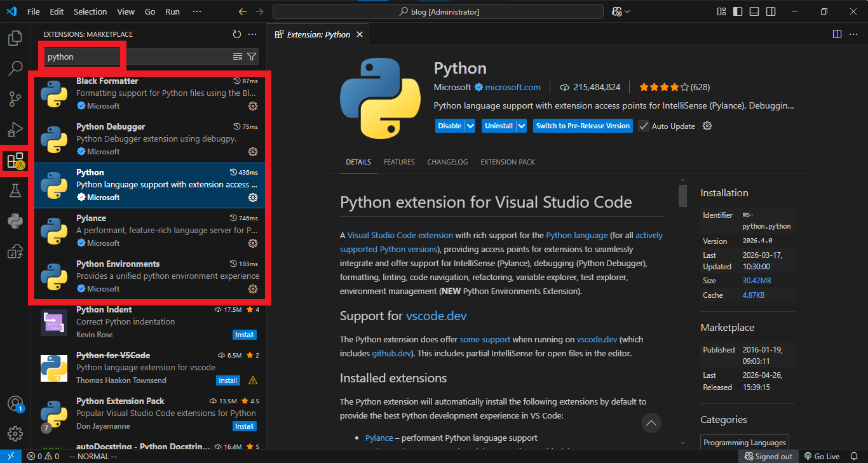Open manage gear for Black Formatter

click(x=252, y=106)
